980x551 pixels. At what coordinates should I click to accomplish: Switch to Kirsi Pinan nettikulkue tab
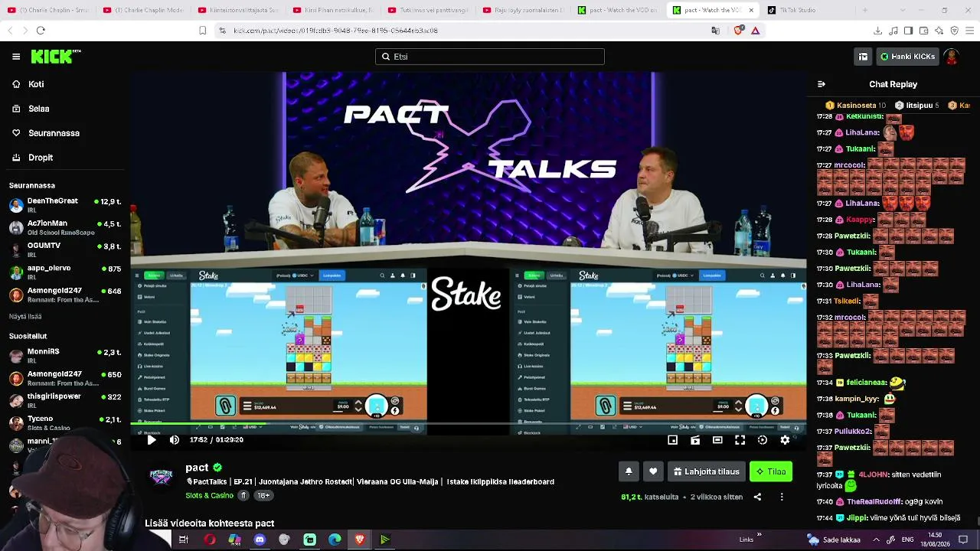(x=332, y=10)
